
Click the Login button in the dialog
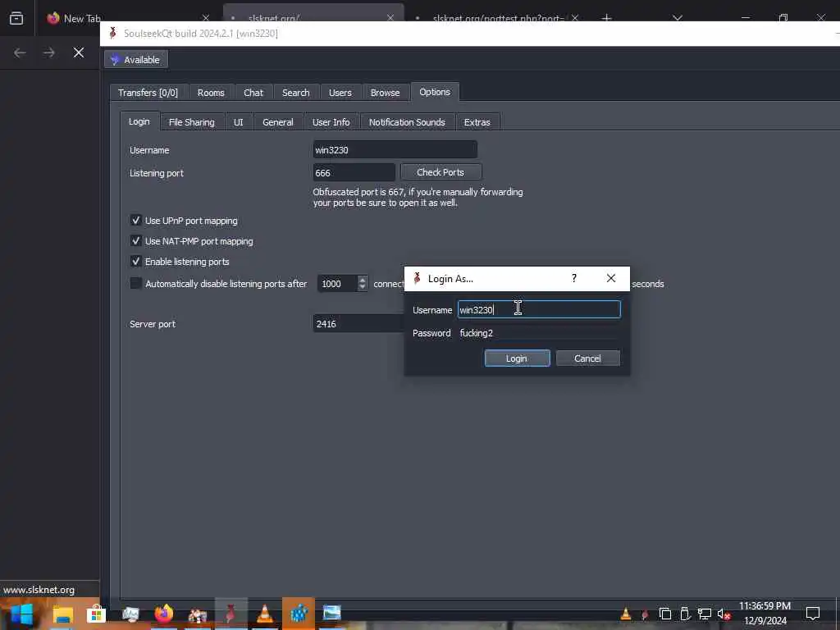tap(517, 358)
